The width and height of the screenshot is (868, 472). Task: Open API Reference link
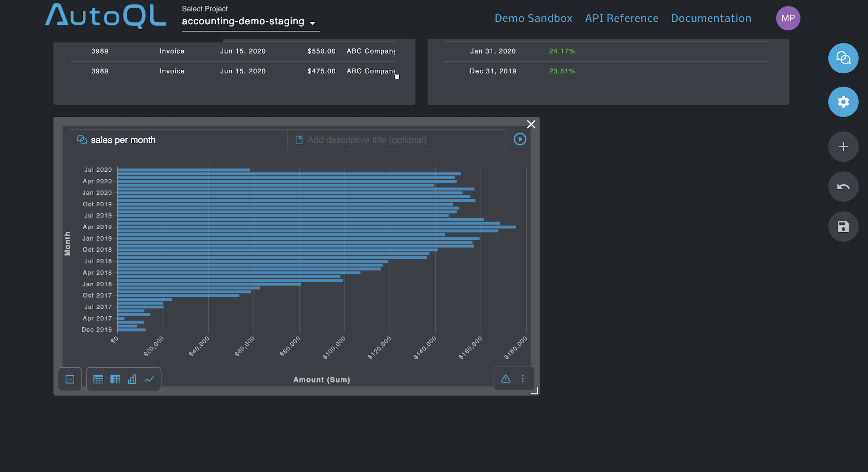(x=621, y=18)
